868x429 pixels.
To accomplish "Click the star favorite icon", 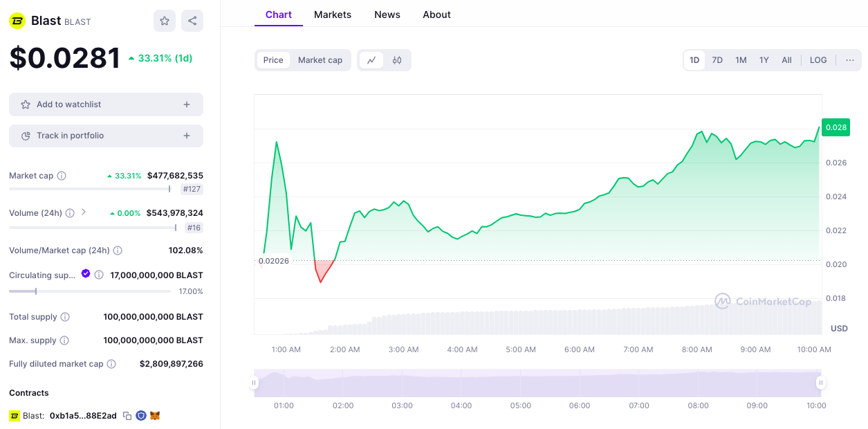I will click(165, 21).
